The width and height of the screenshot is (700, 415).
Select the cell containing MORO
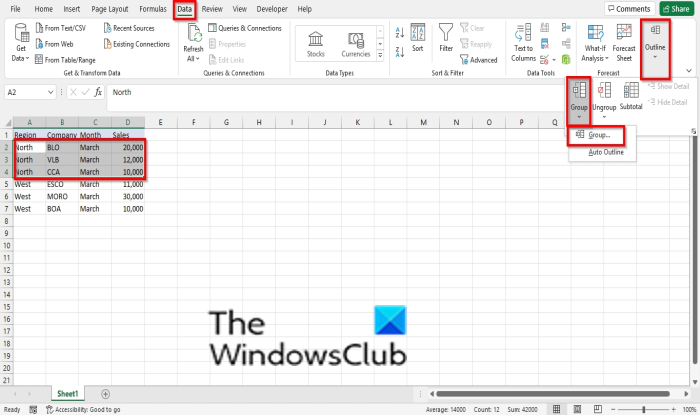click(62, 196)
